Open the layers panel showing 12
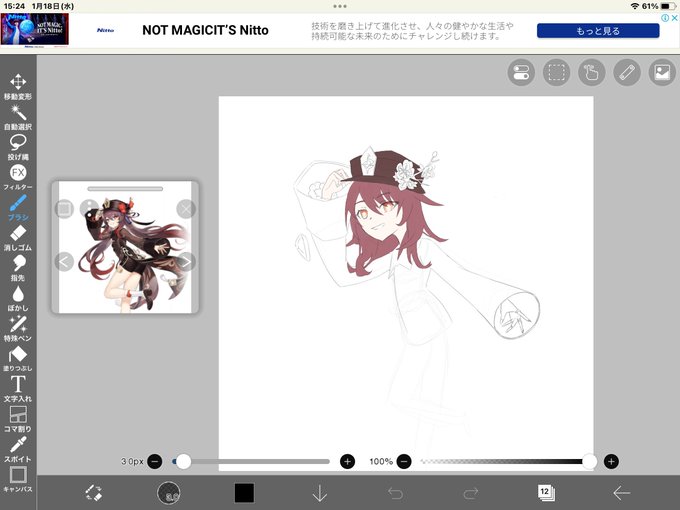680x510 pixels. [x=546, y=493]
